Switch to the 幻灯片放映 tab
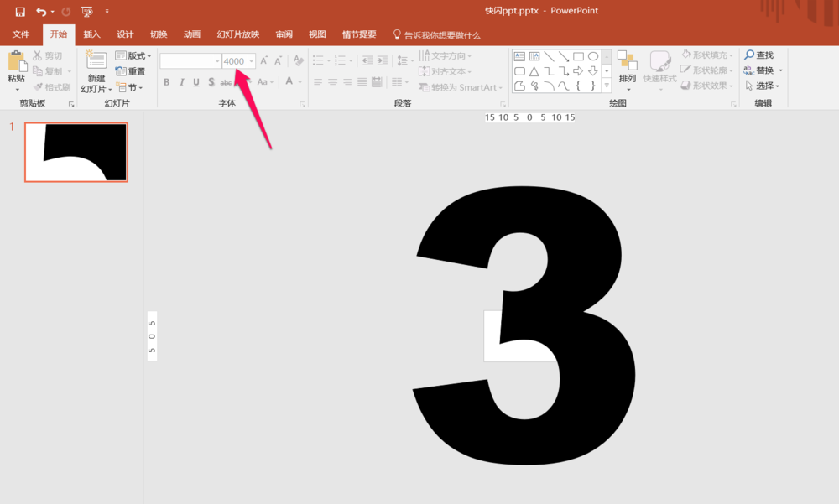 click(x=237, y=34)
